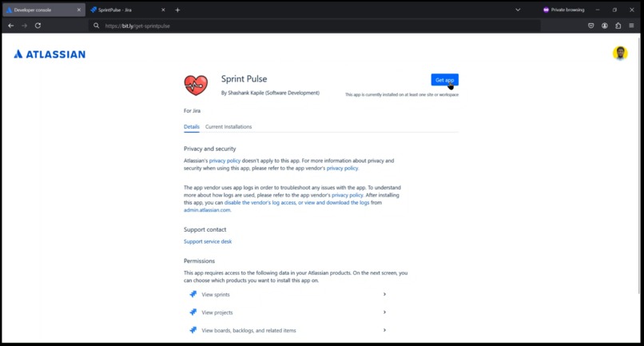Image resolution: width=644 pixels, height=346 pixels.
Task: Click the Sprint Pulse app title
Action: coord(244,79)
